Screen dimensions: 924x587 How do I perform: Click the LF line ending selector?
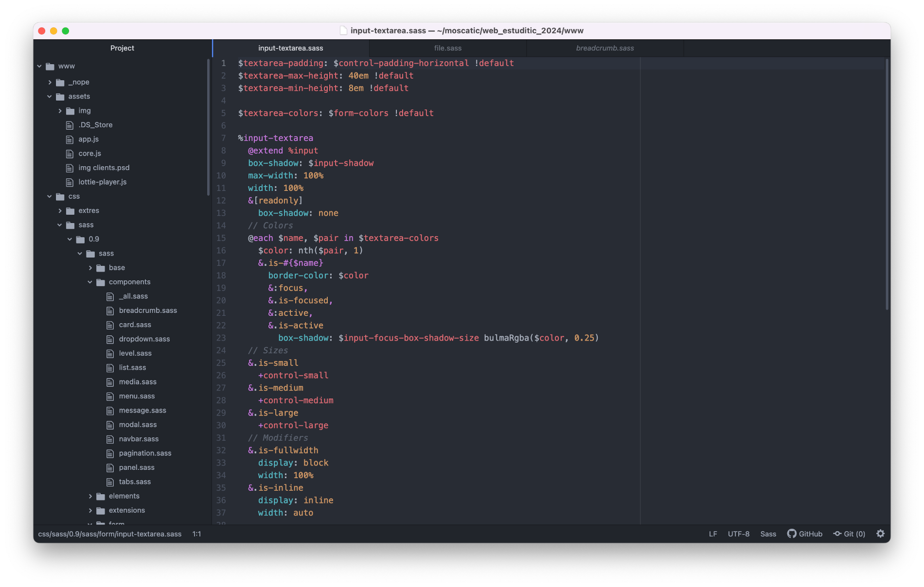(713, 534)
